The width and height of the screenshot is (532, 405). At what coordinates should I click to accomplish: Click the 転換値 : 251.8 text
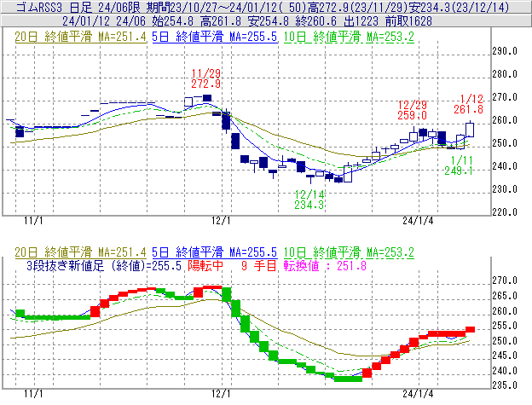point(326,265)
